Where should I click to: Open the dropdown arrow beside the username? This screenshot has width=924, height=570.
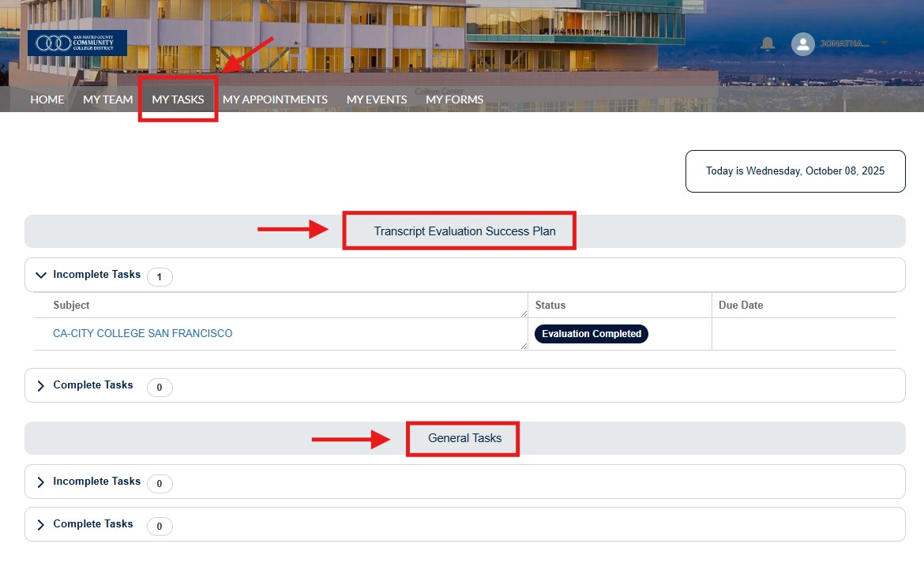tap(885, 43)
